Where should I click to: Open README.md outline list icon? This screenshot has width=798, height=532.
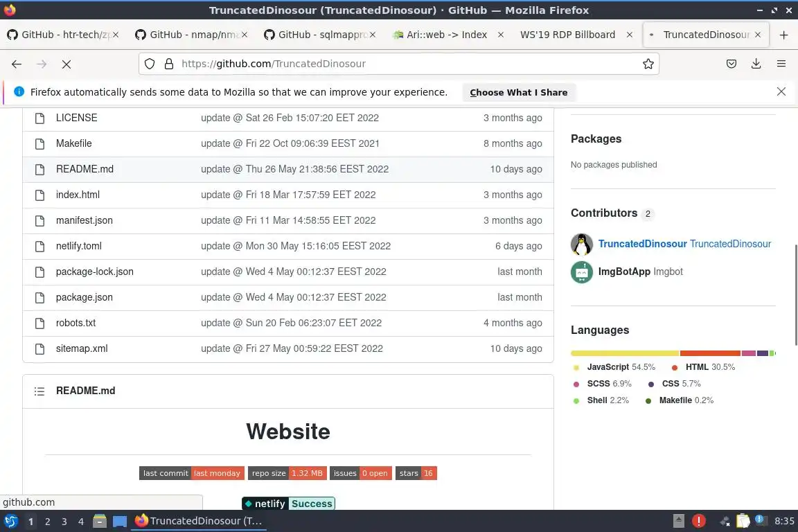[x=39, y=391]
